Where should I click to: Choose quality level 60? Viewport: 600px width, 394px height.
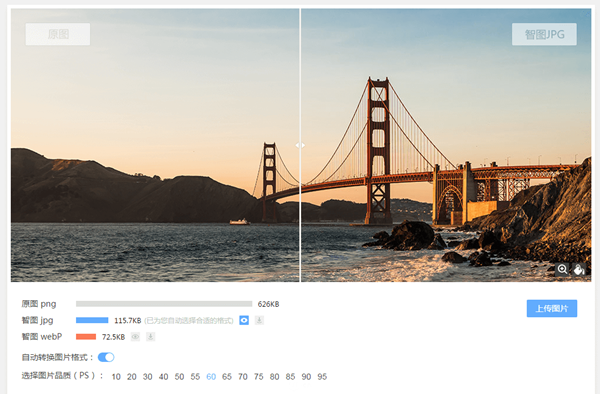[211, 377]
